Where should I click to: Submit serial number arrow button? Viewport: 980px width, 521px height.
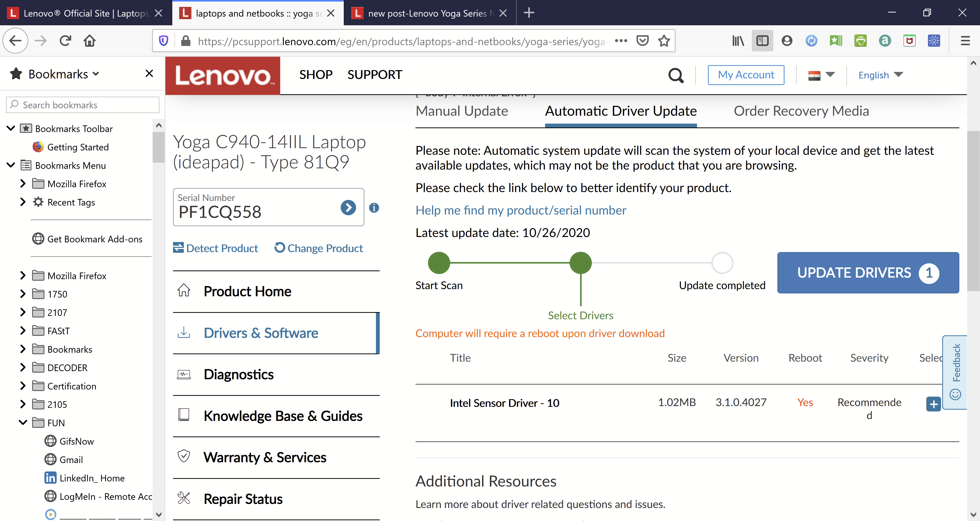coord(348,208)
